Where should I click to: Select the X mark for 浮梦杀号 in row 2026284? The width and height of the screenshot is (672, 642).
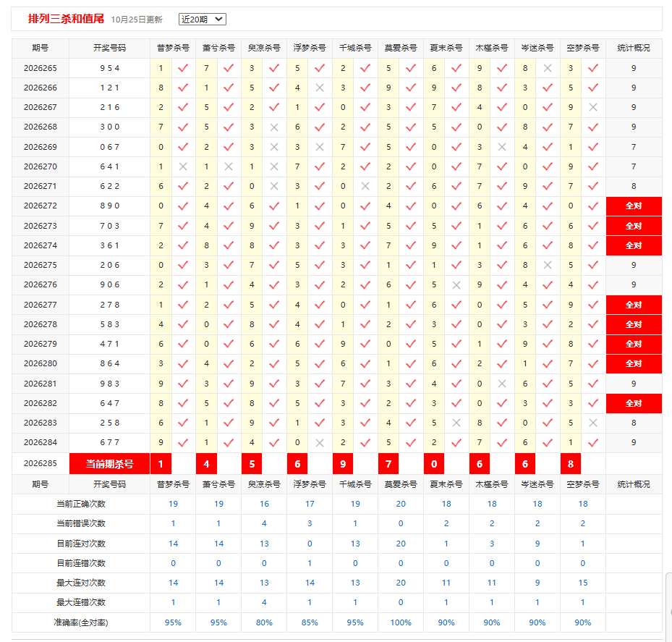click(x=319, y=442)
